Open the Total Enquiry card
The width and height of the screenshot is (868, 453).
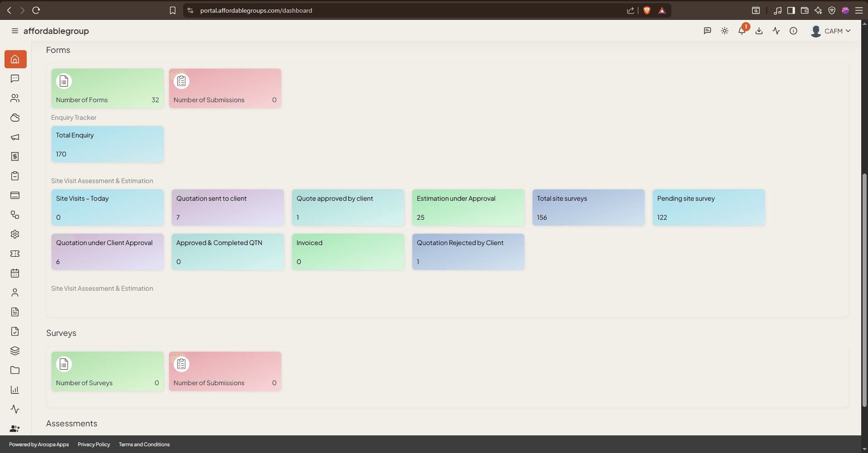[108, 144]
